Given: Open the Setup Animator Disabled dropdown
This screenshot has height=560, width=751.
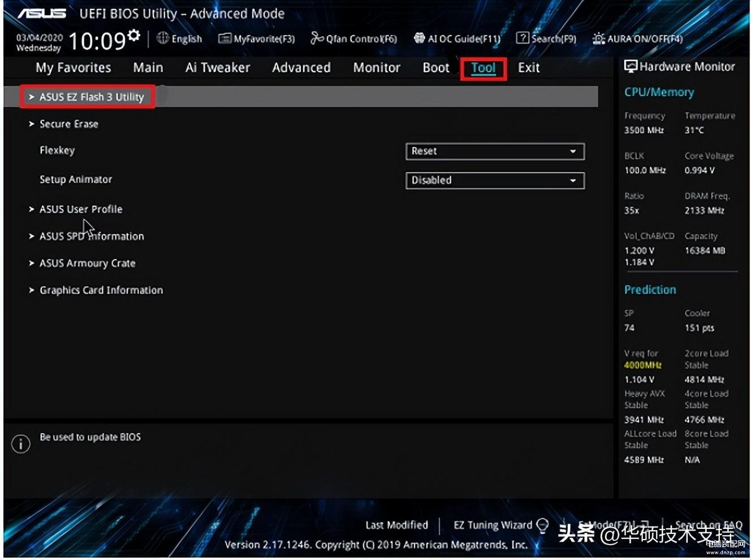Looking at the screenshot, I should tap(495, 180).
